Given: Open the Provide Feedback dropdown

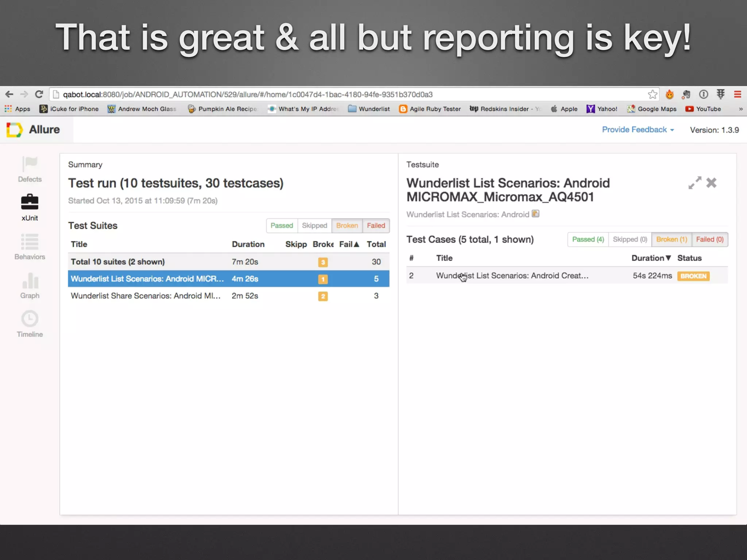Looking at the screenshot, I should [638, 130].
